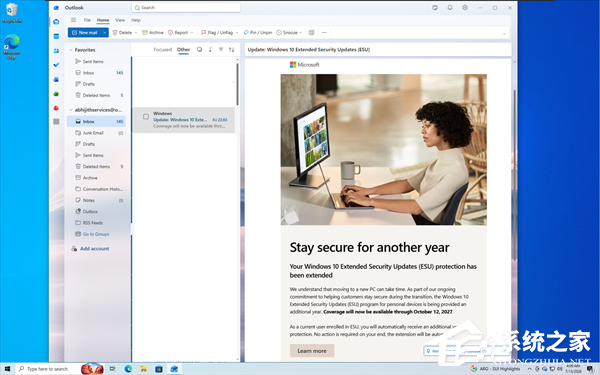Toggle the hamburger navigation pane button

pos(73,20)
